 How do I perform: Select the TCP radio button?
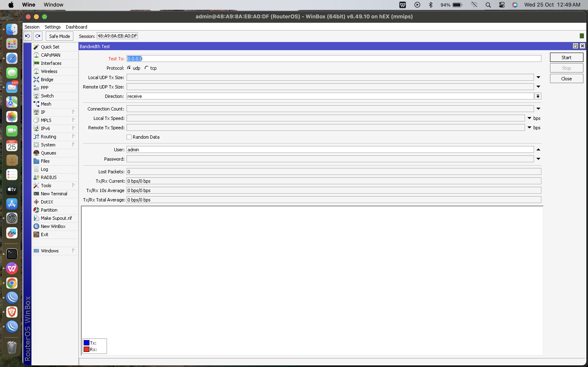[146, 68]
